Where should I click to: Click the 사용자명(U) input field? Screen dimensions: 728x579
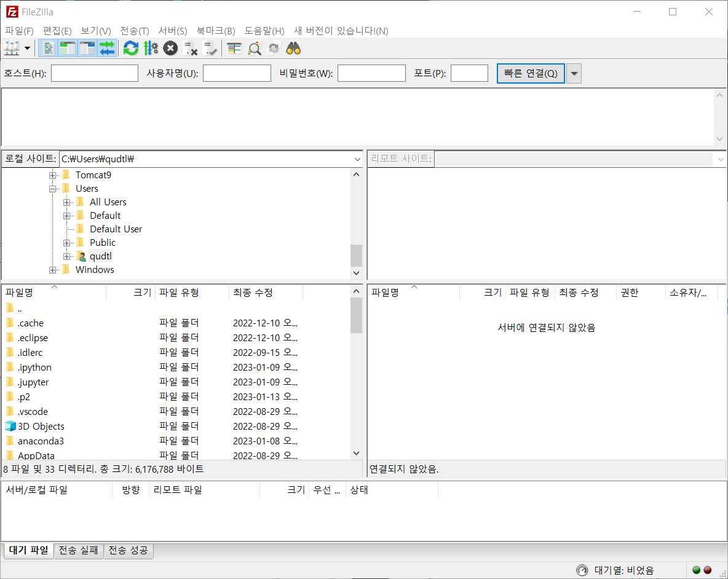pos(237,73)
